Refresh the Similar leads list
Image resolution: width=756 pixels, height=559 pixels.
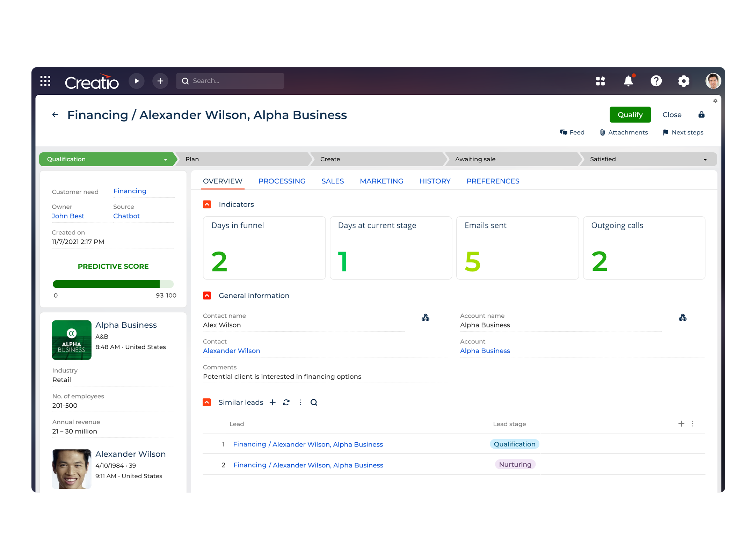coord(286,402)
